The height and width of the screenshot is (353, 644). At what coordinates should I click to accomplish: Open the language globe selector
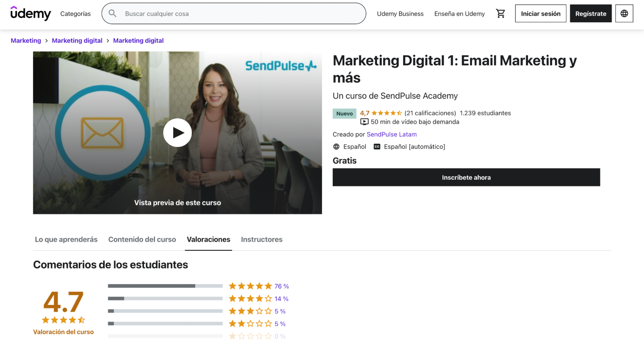click(x=624, y=14)
